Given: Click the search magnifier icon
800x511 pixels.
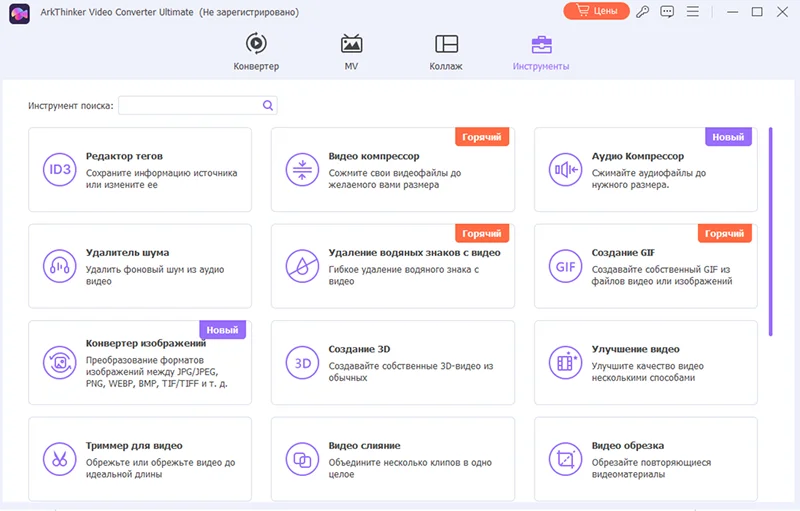Looking at the screenshot, I should [268, 106].
